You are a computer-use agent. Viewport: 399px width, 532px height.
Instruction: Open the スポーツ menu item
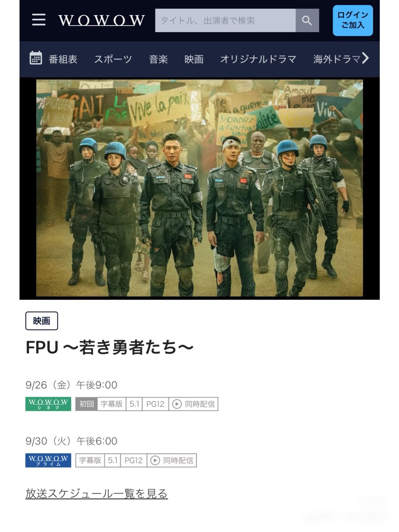tap(113, 59)
